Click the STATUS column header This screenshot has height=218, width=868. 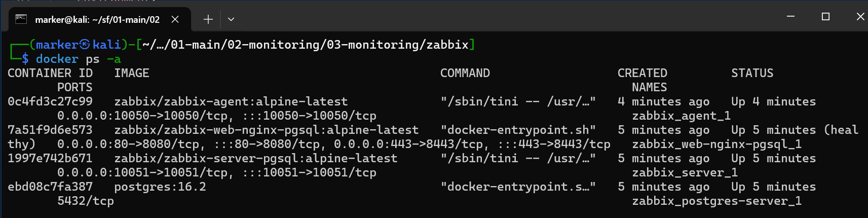[752, 73]
